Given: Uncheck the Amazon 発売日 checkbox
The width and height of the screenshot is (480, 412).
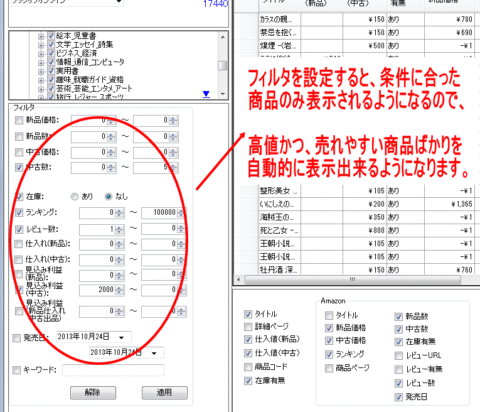Looking at the screenshot, I should 398,397.
